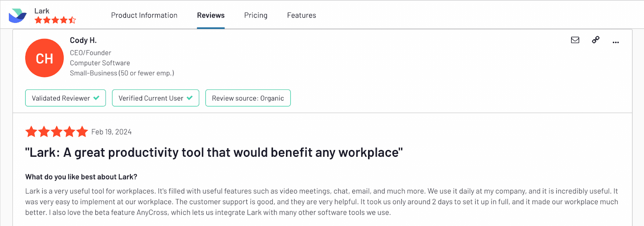The image size is (644, 226).
Task: Click Small-Business (50 or fewer emp.) text
Action: (x=122, y=73)
